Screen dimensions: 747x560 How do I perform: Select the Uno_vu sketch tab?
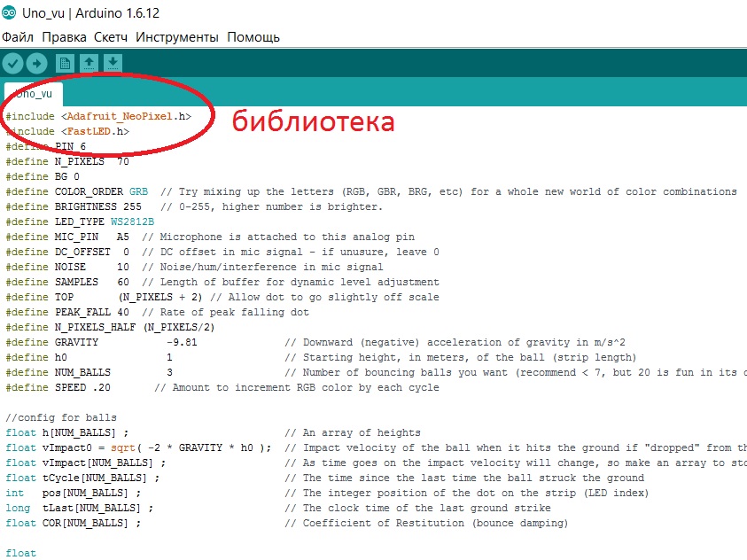pyautogui.click(x=34, y=93)
